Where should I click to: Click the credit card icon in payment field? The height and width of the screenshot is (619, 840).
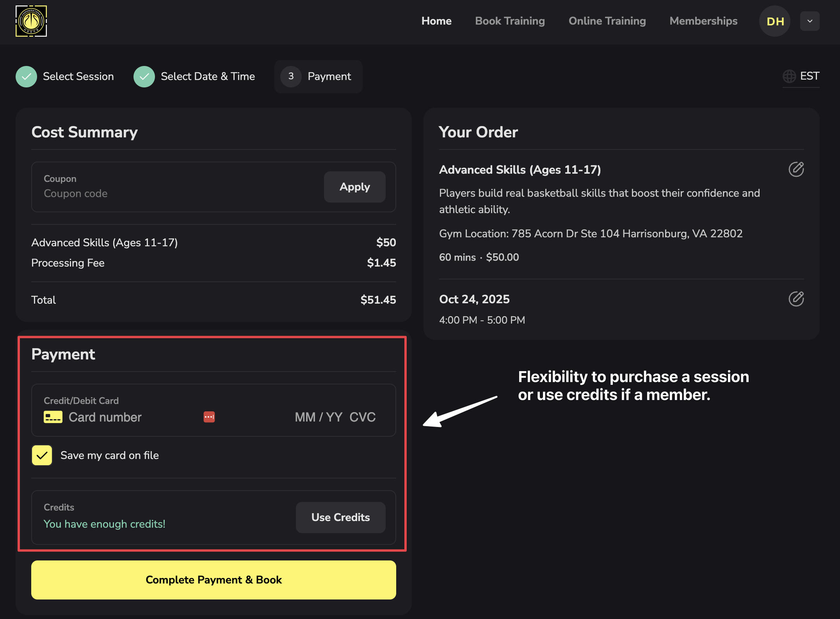point(53,416)
